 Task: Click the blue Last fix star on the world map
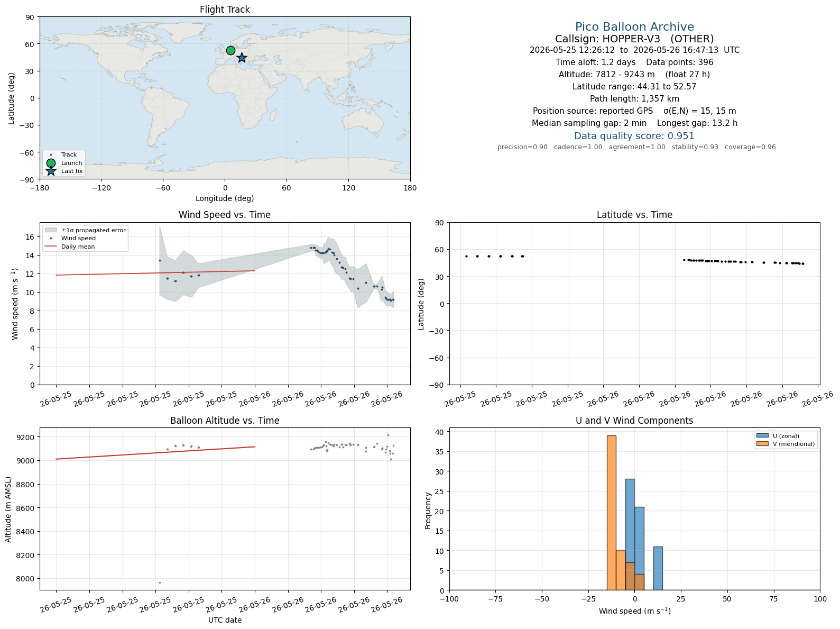pyautogui.click(x=242, y=58)
